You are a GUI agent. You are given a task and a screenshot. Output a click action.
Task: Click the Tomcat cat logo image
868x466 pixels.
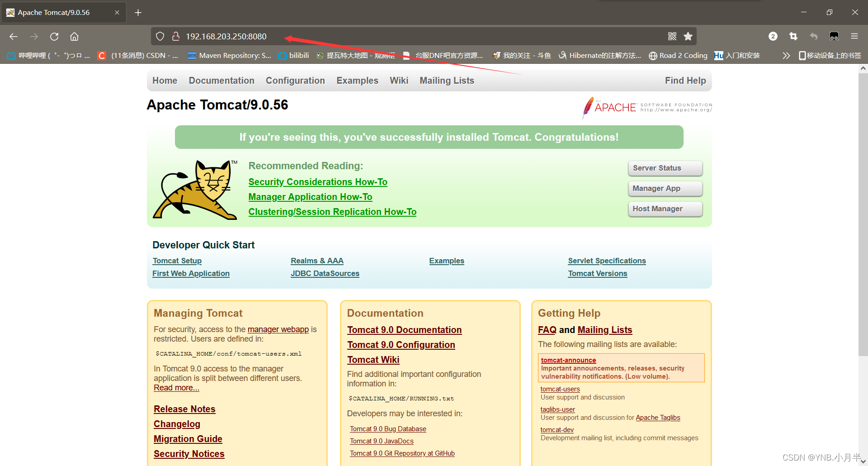(x=195, y=190)
